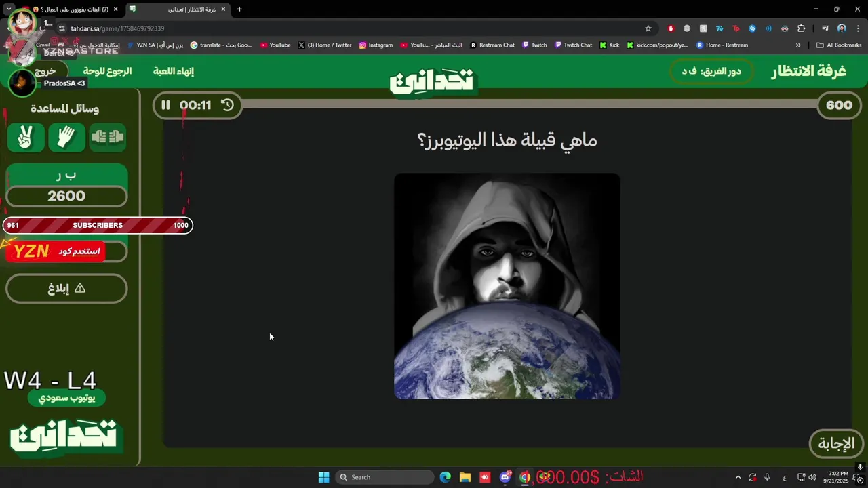The height and width of the screenshot is (488, 868).
Task: Open the Home / Twitter bookmark
Action: 325,45
